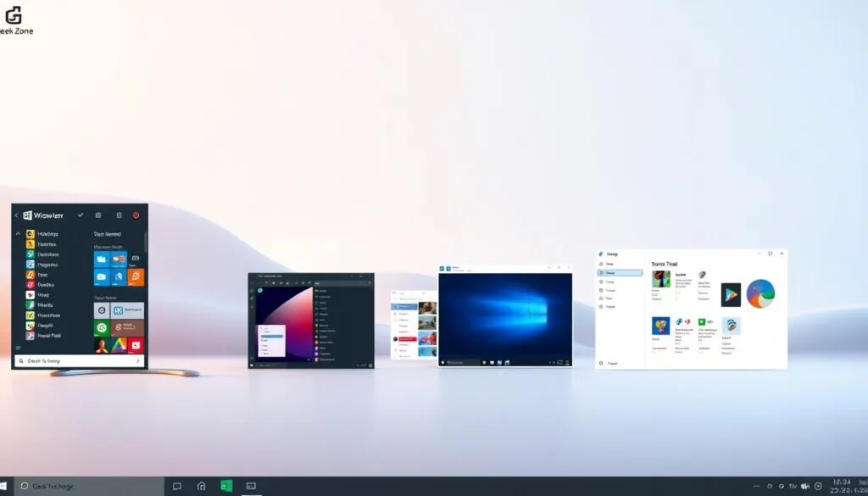Click the trash icon beside the red circle icon

click(119, 215)
